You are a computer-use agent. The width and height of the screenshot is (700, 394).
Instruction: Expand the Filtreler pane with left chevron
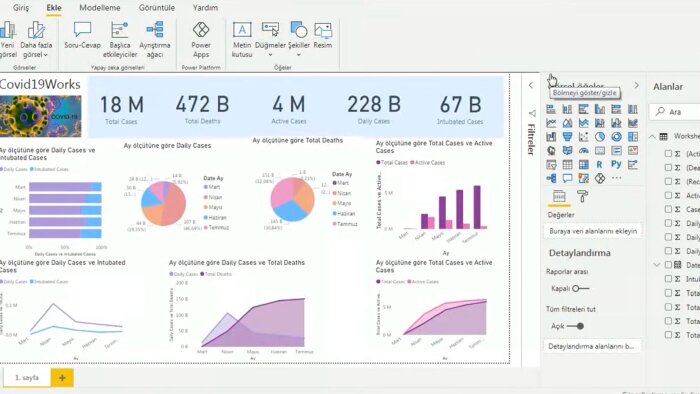pyautogui.click(x=531, y=85)
